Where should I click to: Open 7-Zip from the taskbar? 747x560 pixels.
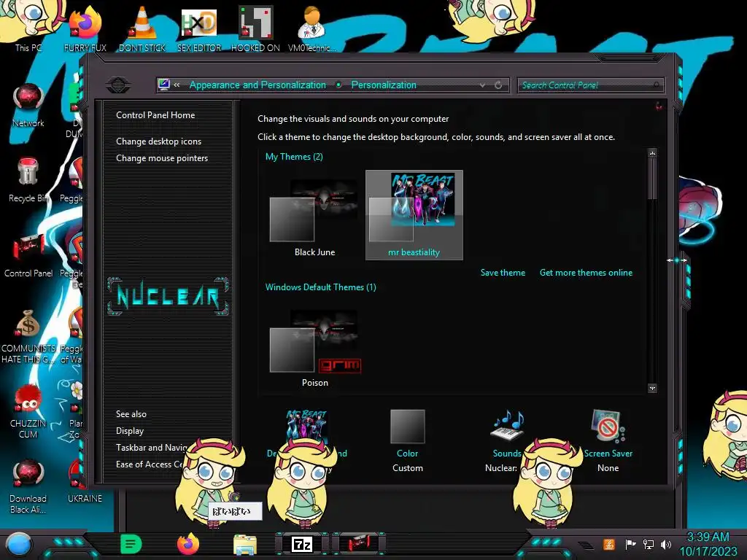tap(302, 544)
